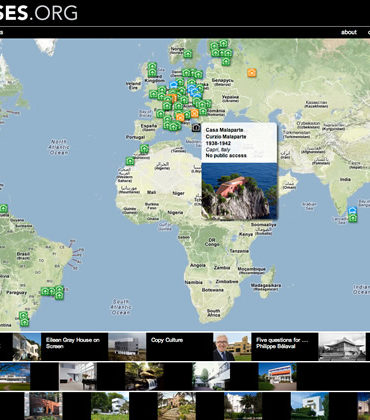Select the green house marker near Argentina

tap(24, 322)
